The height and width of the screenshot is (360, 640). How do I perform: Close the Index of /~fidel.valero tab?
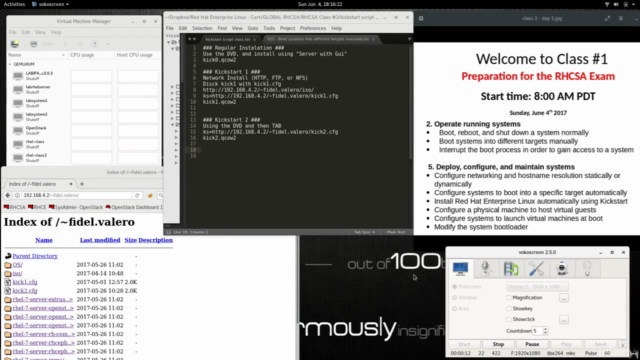pyautogui.click(x=71, y=184)
